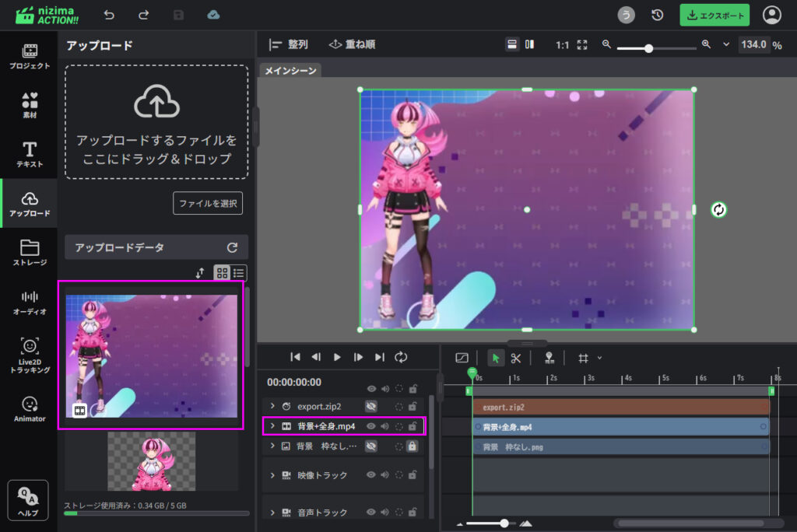Click the ファイルを選択 button

pos(208,203)
